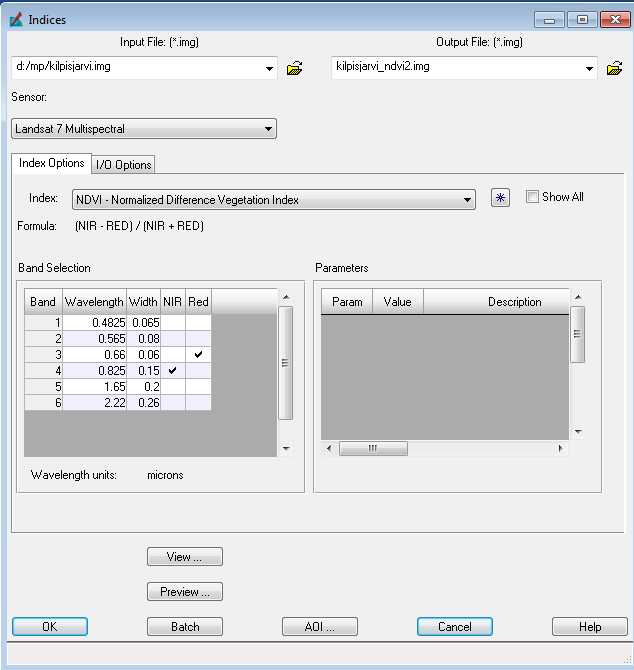Screen dimensions: 634x670
Task: Select width cell 0.26
Action: point(144,403)
